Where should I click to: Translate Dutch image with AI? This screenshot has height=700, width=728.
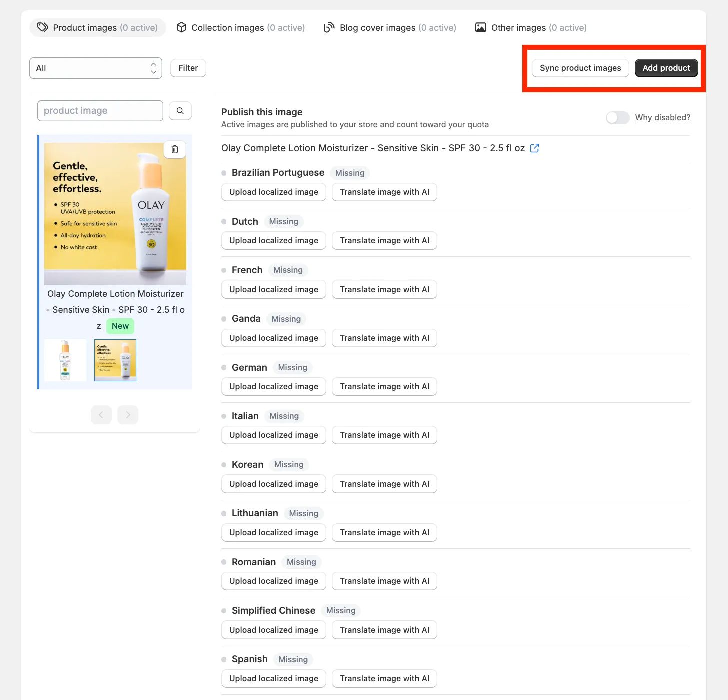(385, 241)
